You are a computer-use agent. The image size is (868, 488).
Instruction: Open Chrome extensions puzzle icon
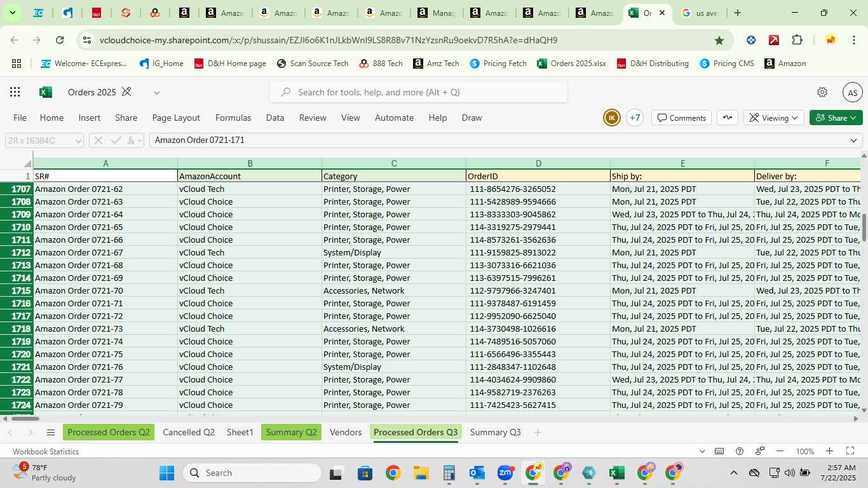tap(797, 40)
